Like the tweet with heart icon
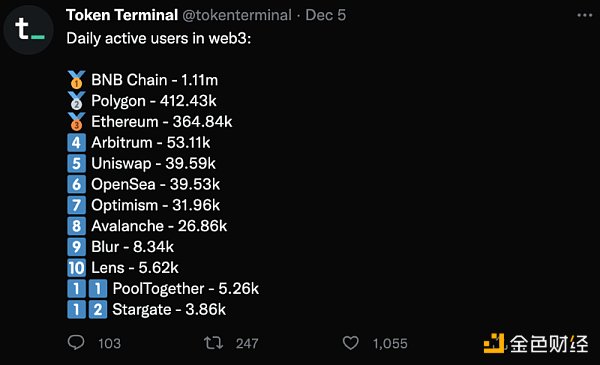Image resolution: width=600 pixels, height=365 pixels. click(x=351, y=343)
